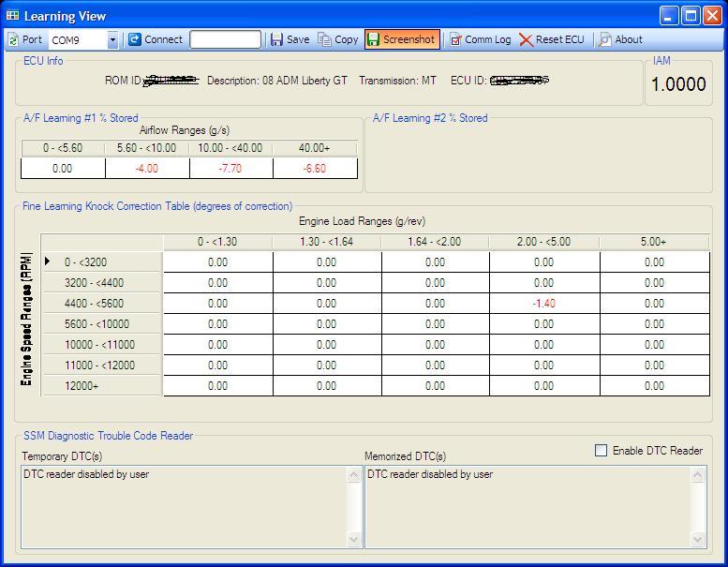Click the 10.00 - <40.00 airflow column header
Viewport: 728px width, 567px height.
[230, 148]
